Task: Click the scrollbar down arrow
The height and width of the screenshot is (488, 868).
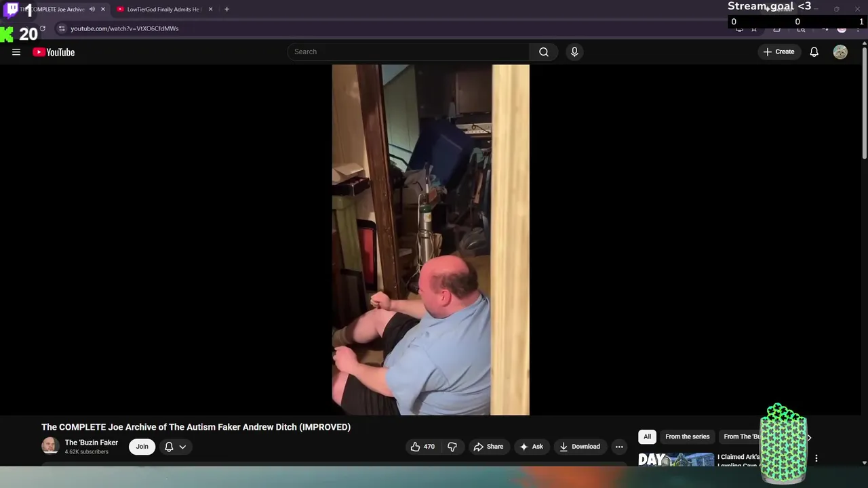Action: 864,463
